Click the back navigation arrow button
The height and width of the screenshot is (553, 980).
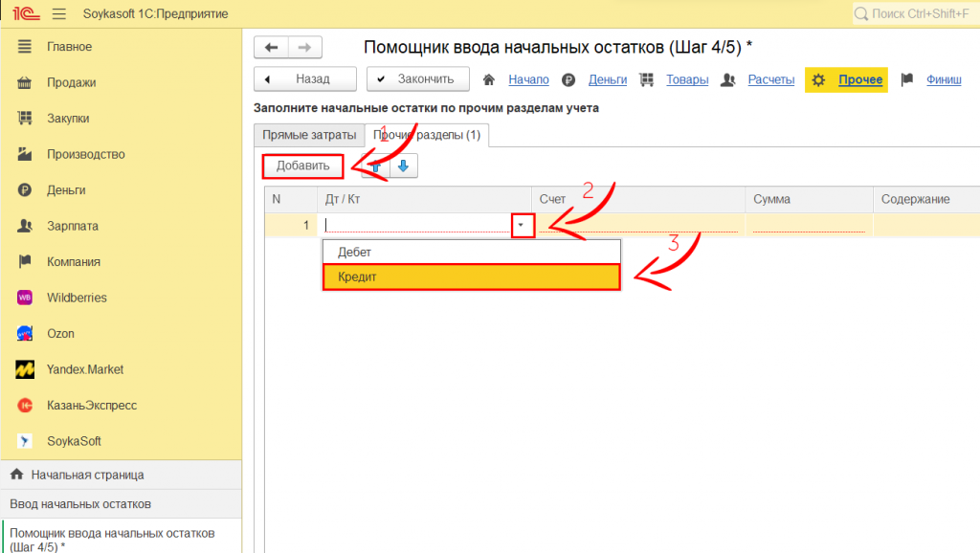271,48
